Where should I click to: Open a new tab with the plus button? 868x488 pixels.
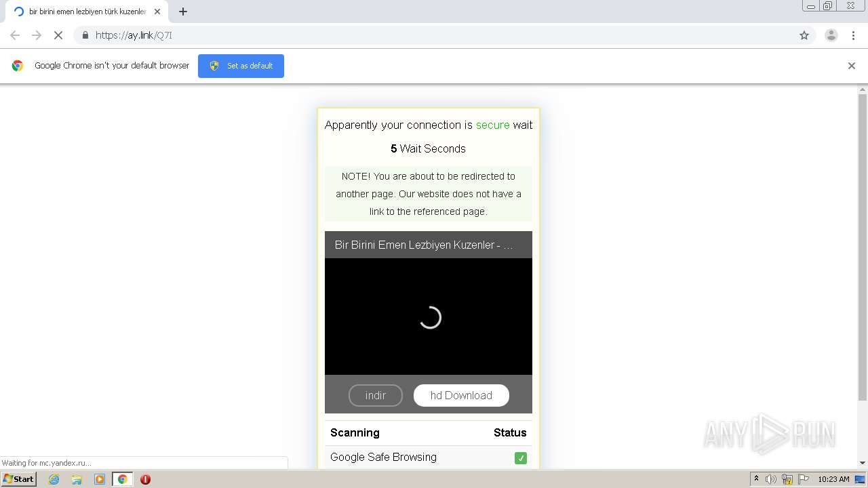point(183,12)
